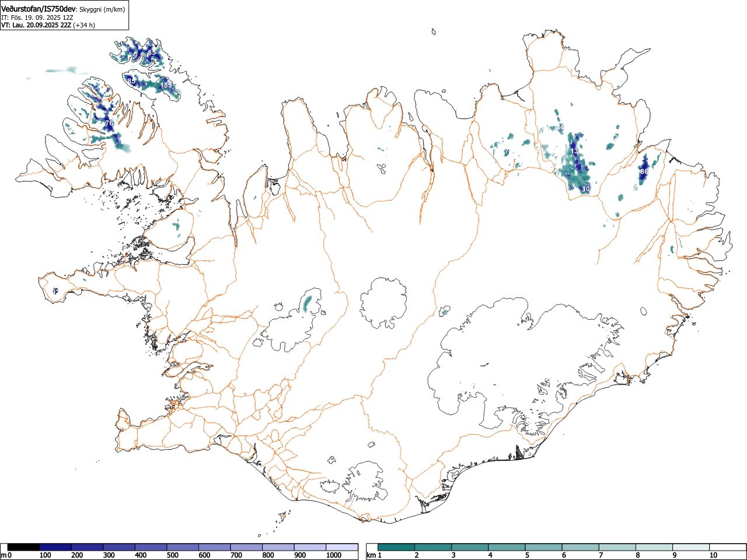This screenshot has width=747, height=560.
Task: Click the 500–600 m legend swatch
Action: point(183,547)
